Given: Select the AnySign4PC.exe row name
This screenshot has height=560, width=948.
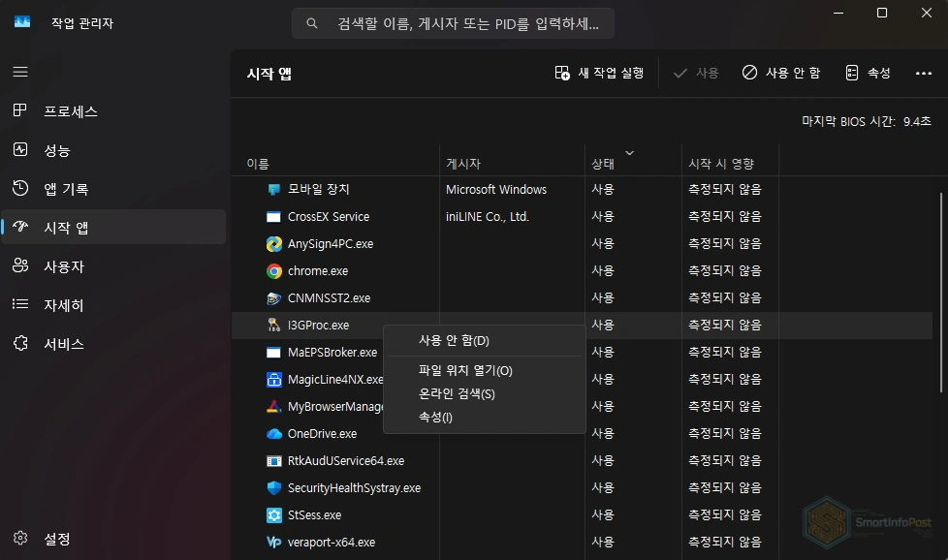Looking at the screenshot, I should tap(331, 244).
